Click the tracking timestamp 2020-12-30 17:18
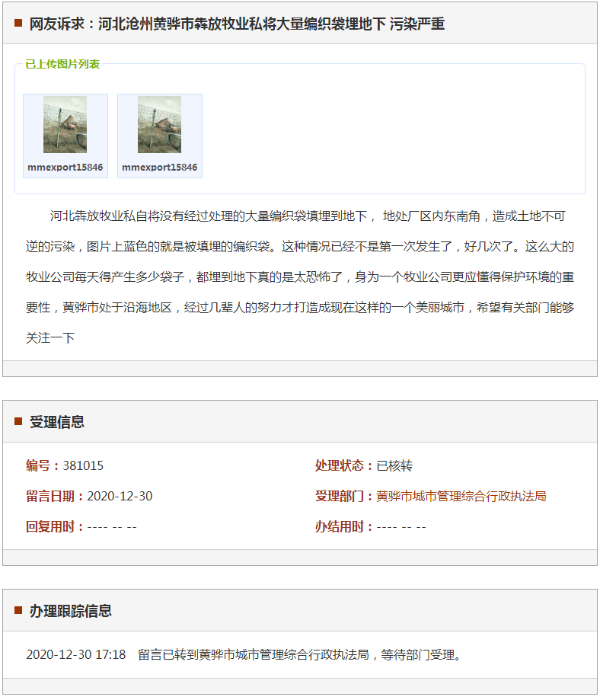This screenshot has width=600, height=700. (x=76, y=654)
